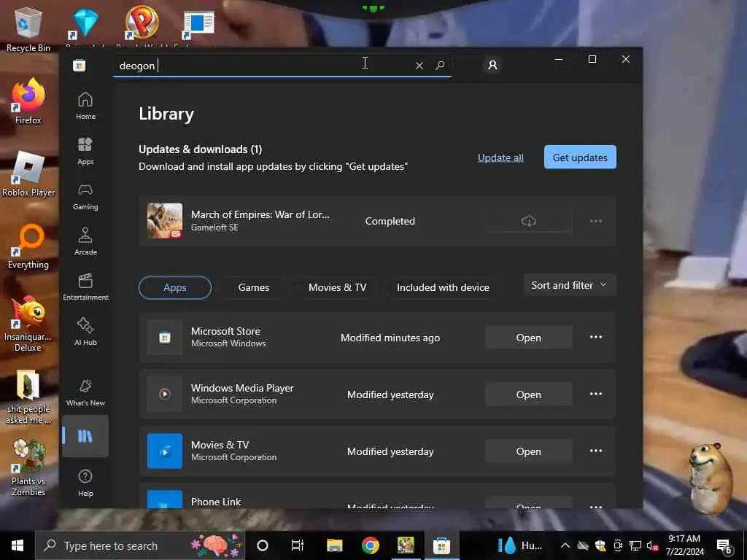
Task: Open more options for Windows Media Player
Action: pos(596,394)
